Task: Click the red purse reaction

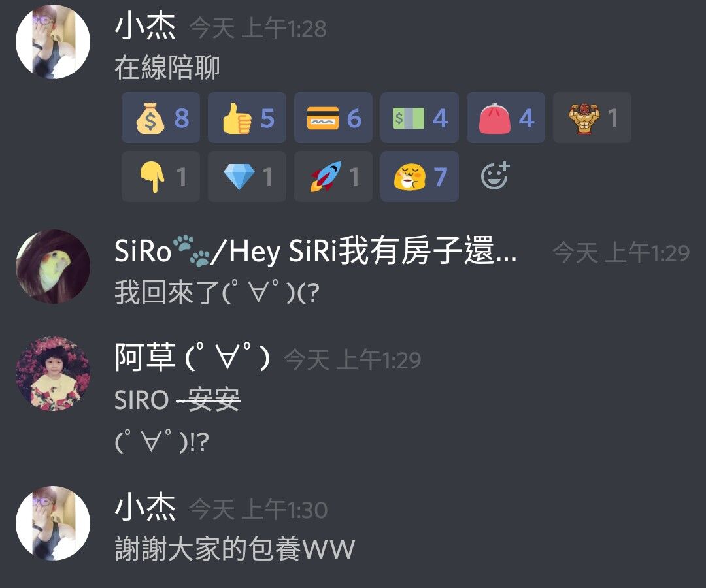Action: point(505,118)
